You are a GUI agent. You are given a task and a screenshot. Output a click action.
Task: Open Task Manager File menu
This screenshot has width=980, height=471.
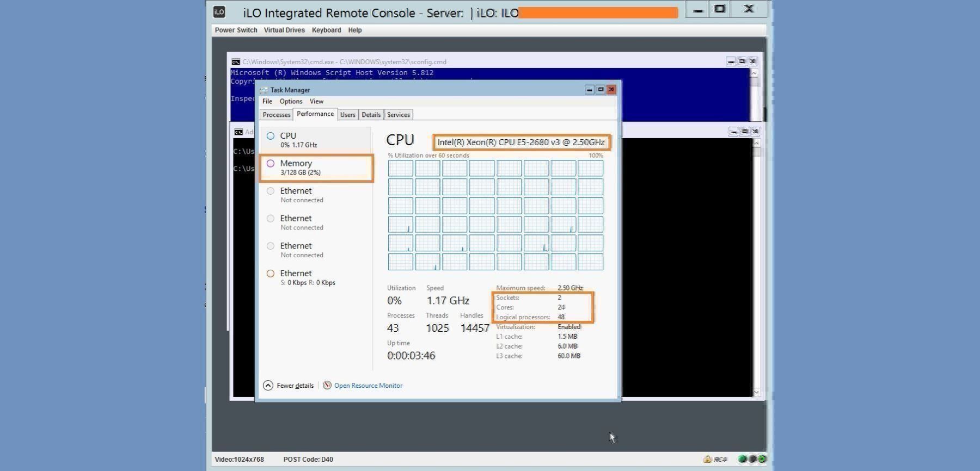[x=267, y=101]
